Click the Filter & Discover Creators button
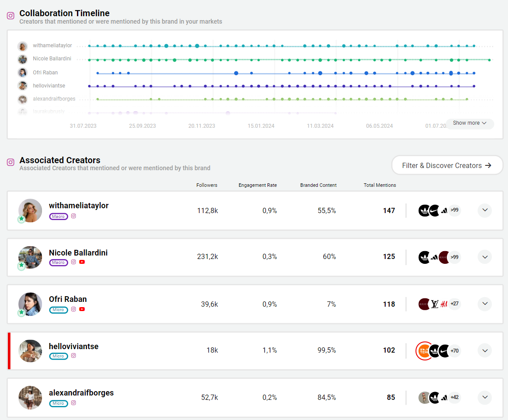 pos(447,165)
